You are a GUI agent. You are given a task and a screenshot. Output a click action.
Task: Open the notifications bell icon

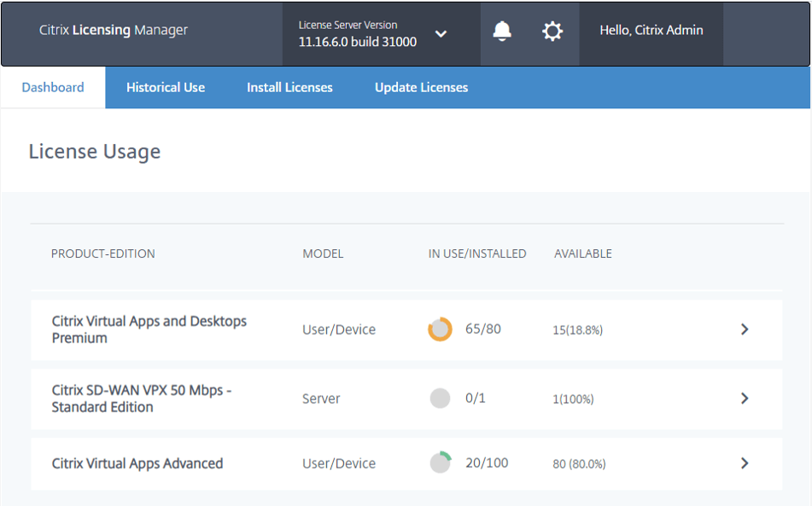[x=502, y=32]
